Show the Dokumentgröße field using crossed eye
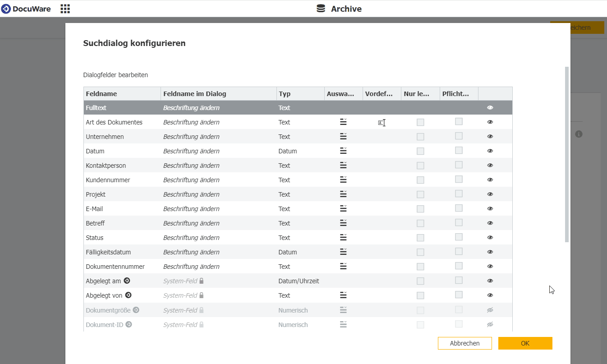Viewport: 607px width, 364px height. [490, 310]
